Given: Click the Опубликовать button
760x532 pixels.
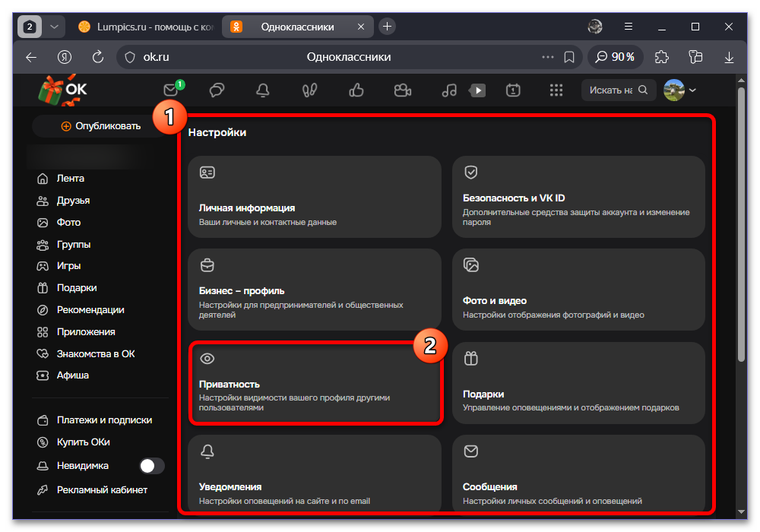Looking at the screenshot, I should 101,126.
